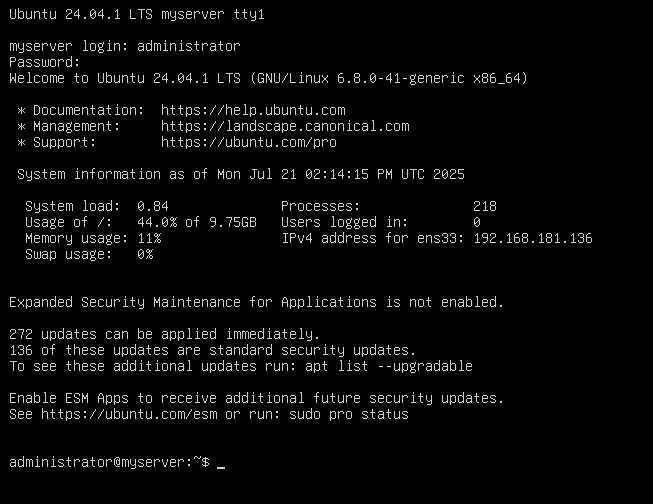Viewport: 653px width, 504px height.
Task: Click the https://ubuntu.com/esm link text
Action: [129, 414]
